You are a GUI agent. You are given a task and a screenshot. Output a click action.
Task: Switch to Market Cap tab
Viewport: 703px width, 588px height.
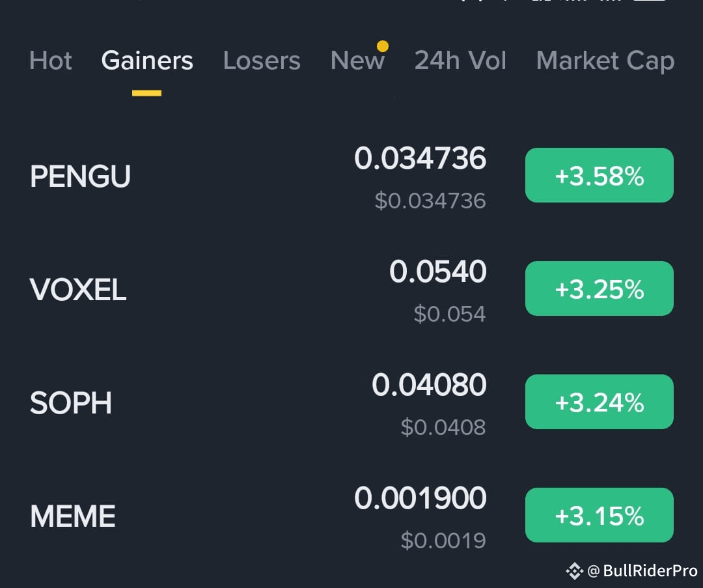pos(605,61)
